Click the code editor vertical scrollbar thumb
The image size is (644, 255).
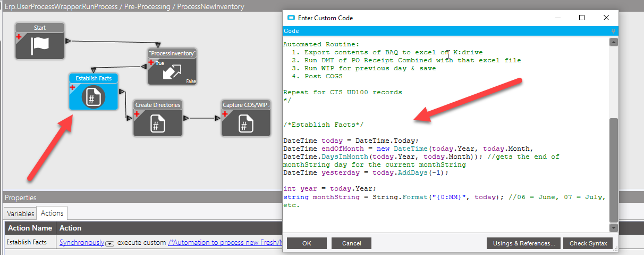point(614,169)
